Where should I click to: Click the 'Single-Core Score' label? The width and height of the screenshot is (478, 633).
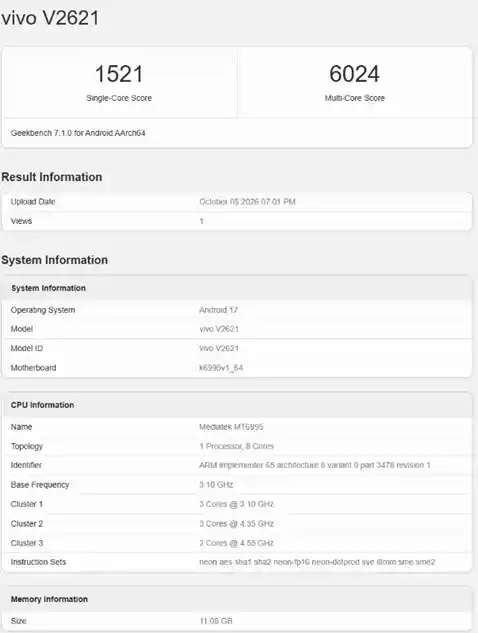(119, 98)
